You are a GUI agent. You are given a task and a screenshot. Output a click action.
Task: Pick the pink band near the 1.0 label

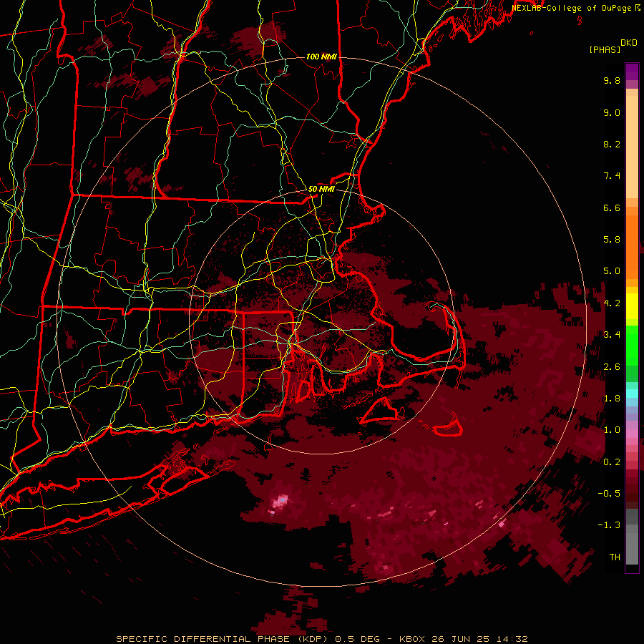(632, 434)
